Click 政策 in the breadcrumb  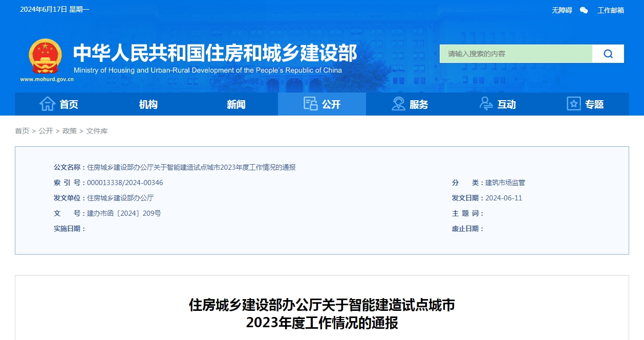(x=70, y=131)
